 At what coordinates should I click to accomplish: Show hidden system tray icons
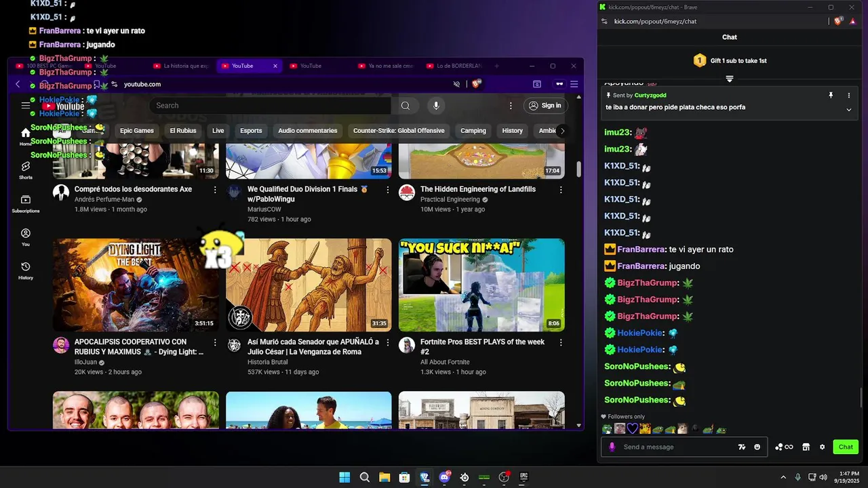[783, 477]
